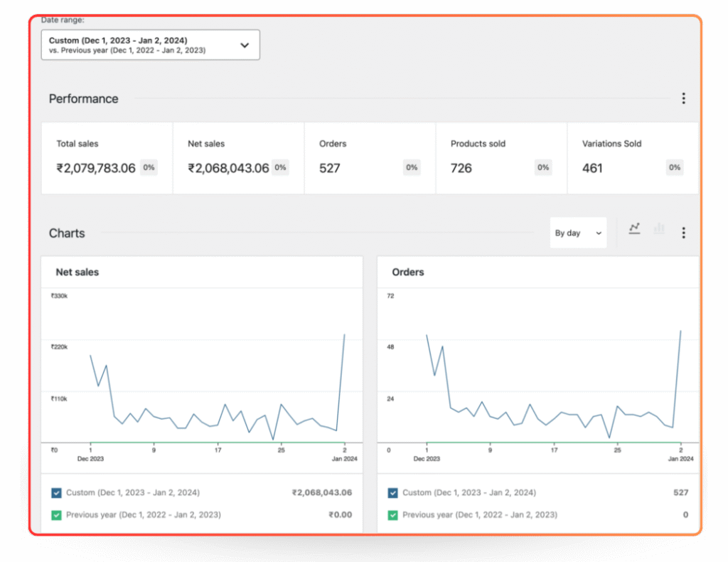The image size is (728, 562).
Task: Click the Variations Sold performance card
Action: click(631, 158)
